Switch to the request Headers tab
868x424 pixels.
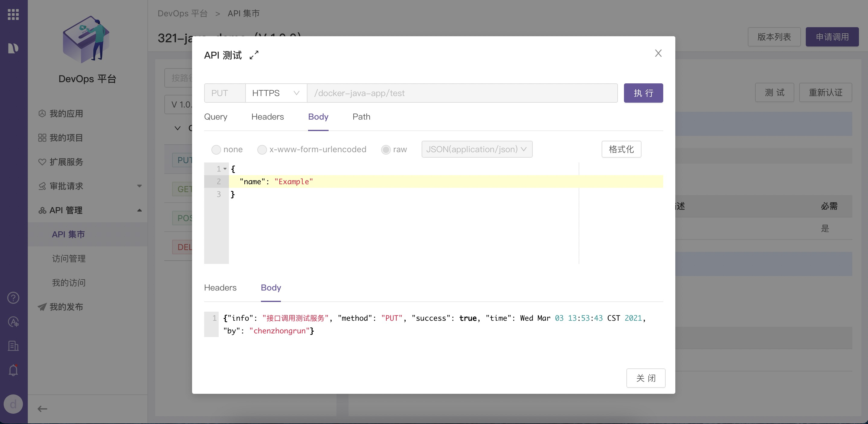pos(268,117)
